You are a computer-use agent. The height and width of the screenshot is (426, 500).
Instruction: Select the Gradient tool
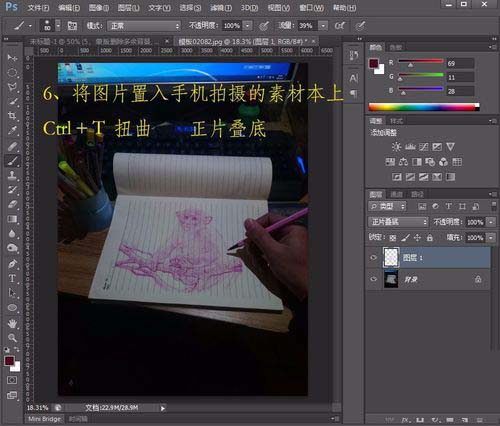point(12,219)
